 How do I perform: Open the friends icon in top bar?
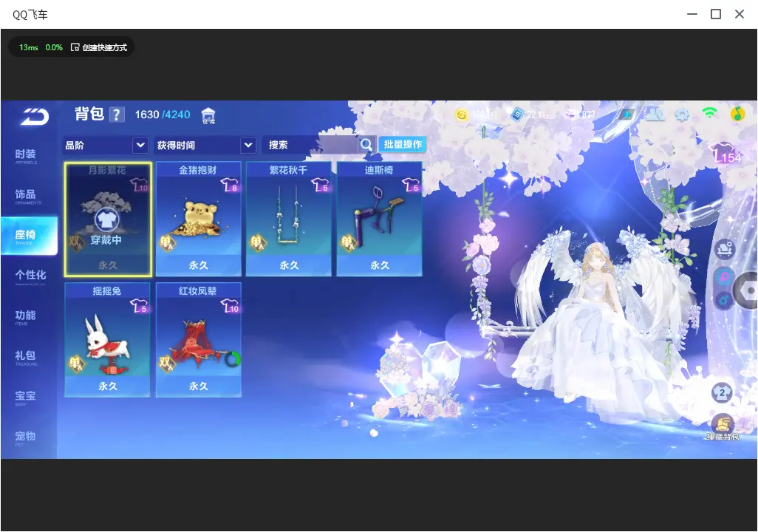pyautogui.click(x=655, y=115)
